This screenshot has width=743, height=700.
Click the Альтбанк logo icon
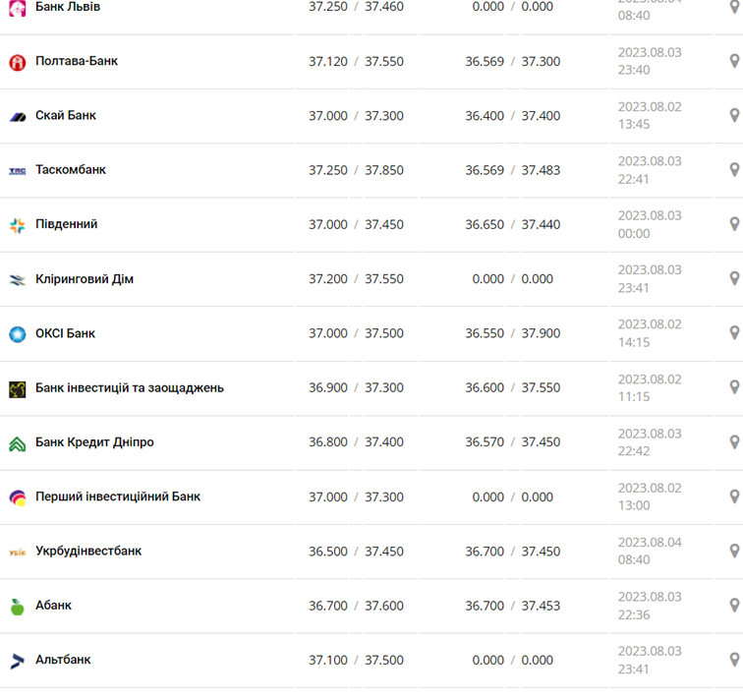[x=17, y=661]
